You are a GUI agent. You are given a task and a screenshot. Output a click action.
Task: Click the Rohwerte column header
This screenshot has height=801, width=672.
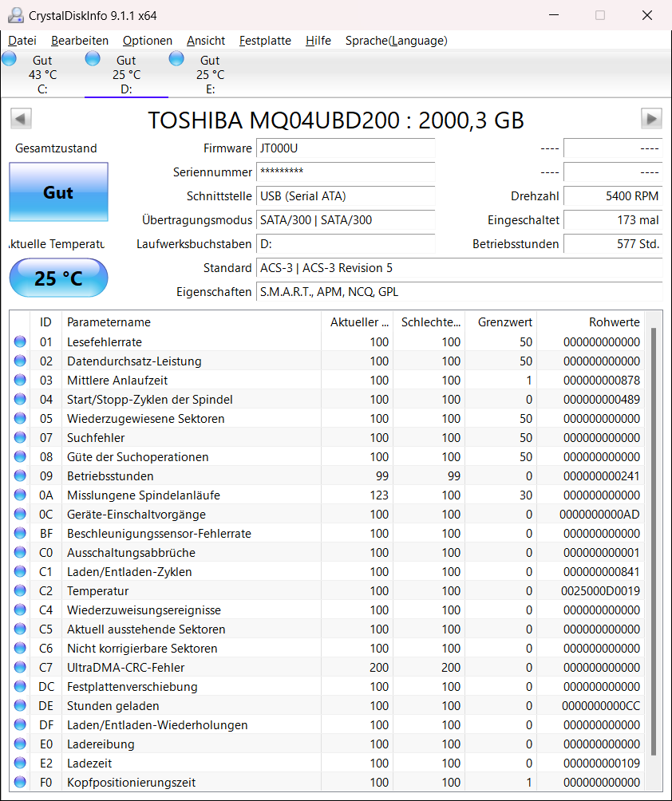(x=591, y=322)
